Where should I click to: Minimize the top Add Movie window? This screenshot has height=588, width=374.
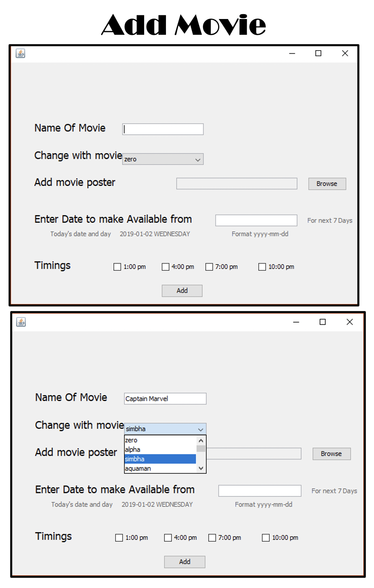click(x=292, y=53)
